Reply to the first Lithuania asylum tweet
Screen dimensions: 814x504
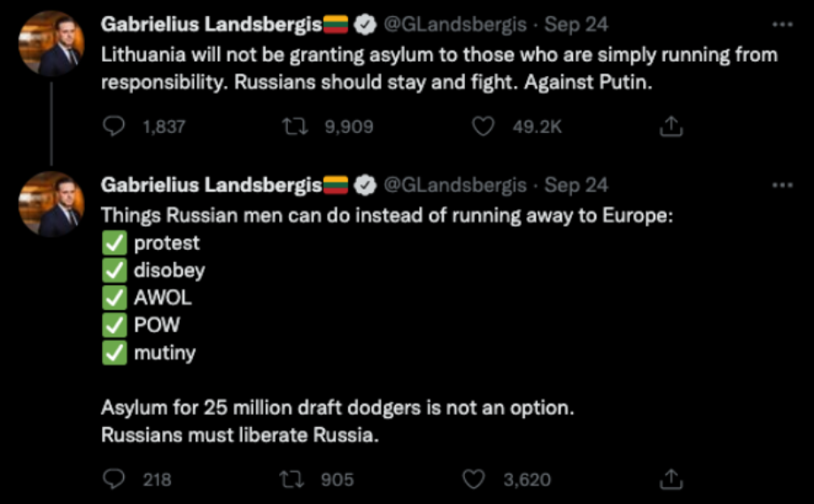click(114, 128)
